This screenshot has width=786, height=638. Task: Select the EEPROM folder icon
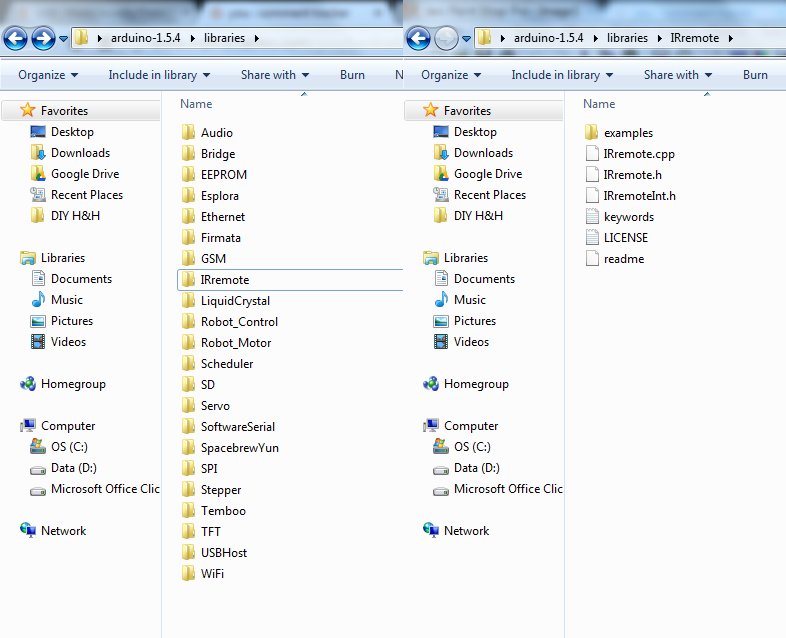(188, 174)
